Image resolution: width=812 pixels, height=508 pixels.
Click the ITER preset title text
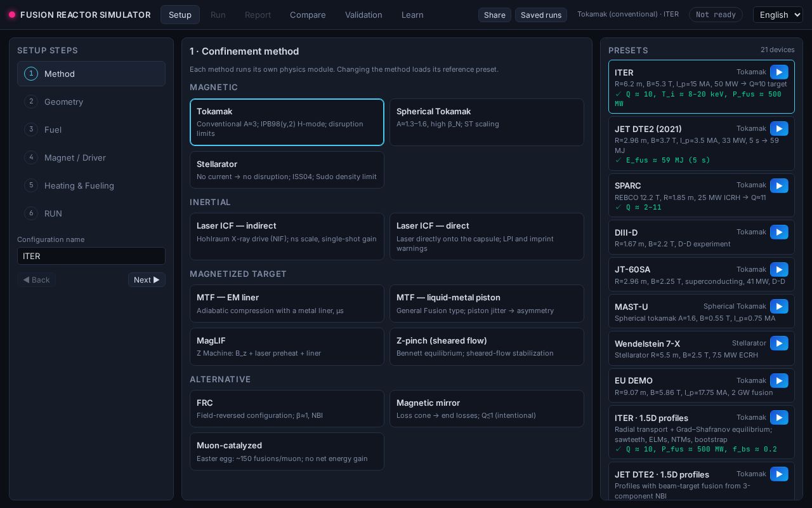click(624, 72)
